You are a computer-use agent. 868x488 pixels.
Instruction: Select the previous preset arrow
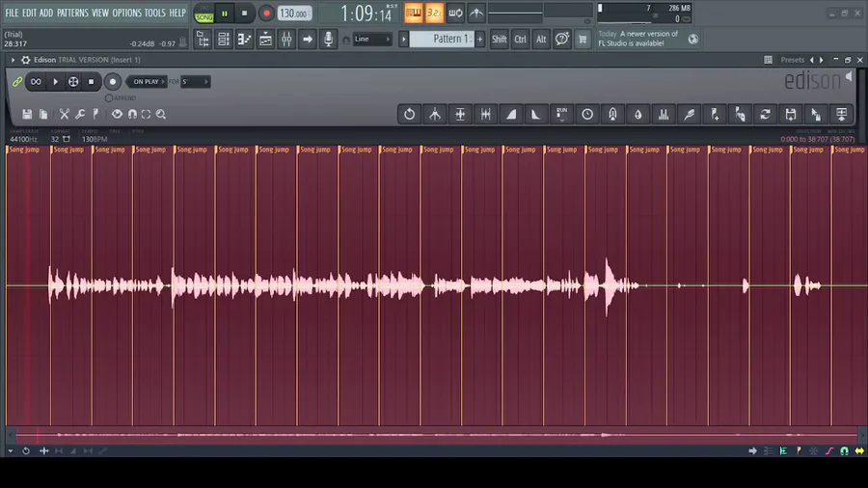coord(812,60)
